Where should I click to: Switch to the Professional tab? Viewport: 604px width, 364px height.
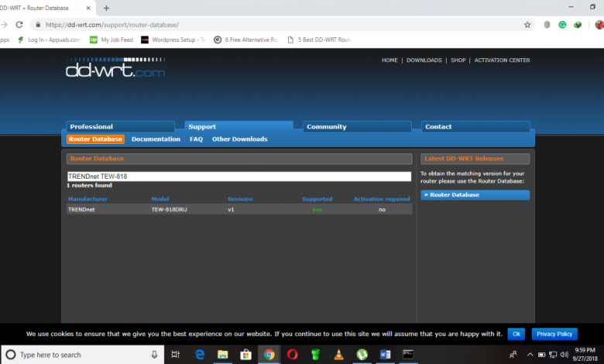pyautogui.click(x=120, y=127)
